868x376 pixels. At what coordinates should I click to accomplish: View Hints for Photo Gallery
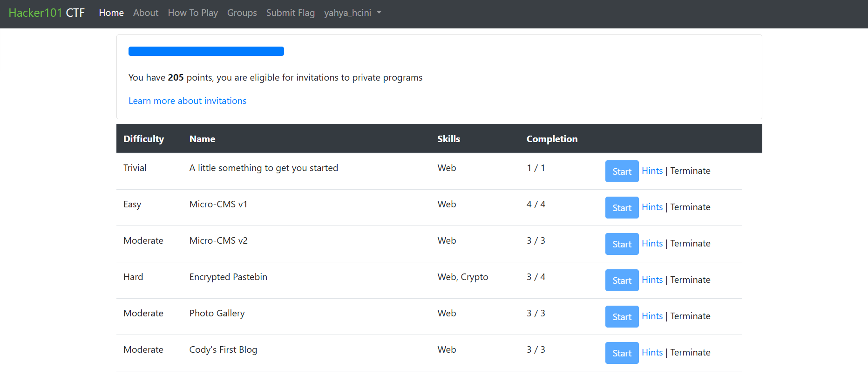[652, 316]
